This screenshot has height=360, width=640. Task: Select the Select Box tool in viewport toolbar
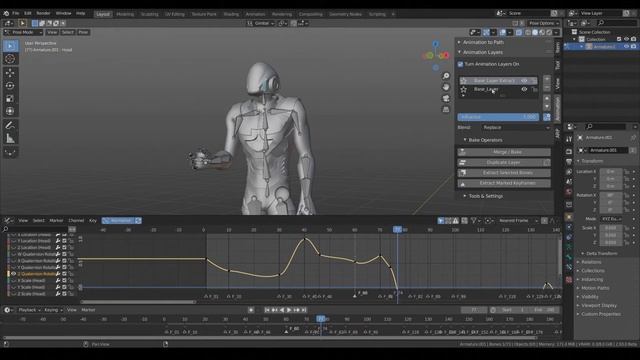10,46
